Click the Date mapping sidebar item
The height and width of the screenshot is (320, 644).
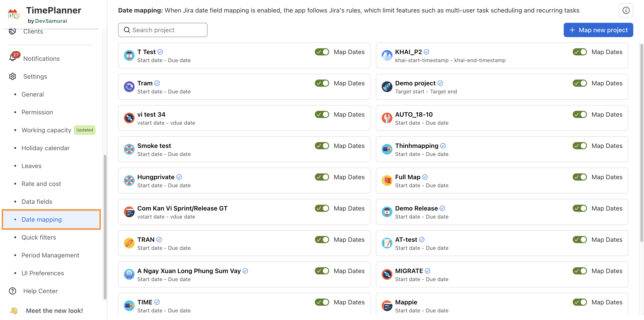(51, 219)
